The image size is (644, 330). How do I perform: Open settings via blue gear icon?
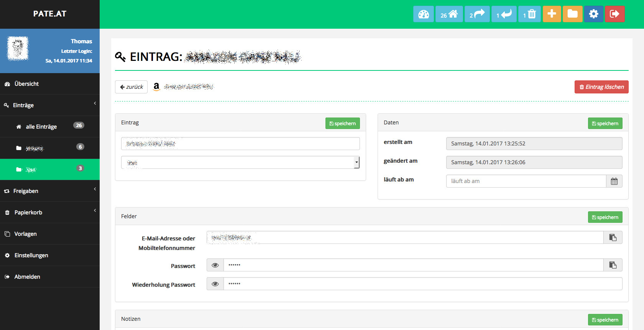593,14
